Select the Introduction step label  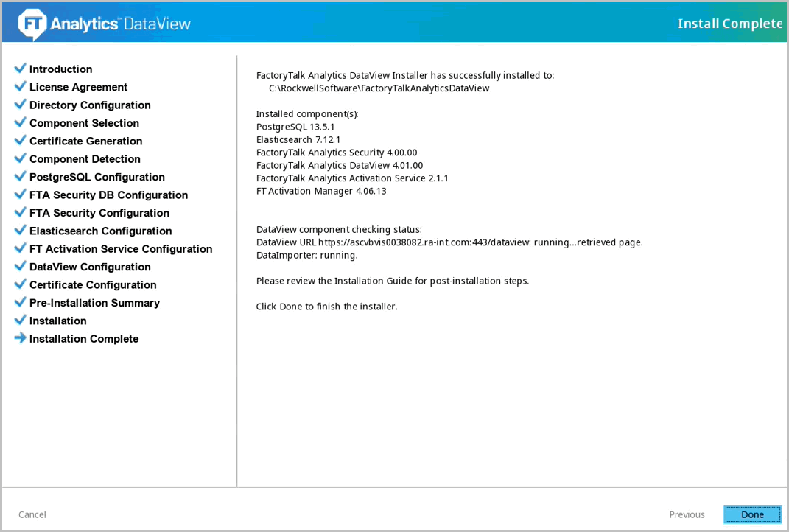pos(61,69)
